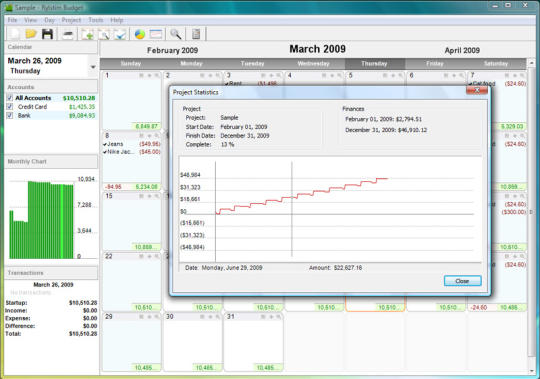Toggle the Credit Card account checkbox
The image size is (540, 379).
point(10,107)
